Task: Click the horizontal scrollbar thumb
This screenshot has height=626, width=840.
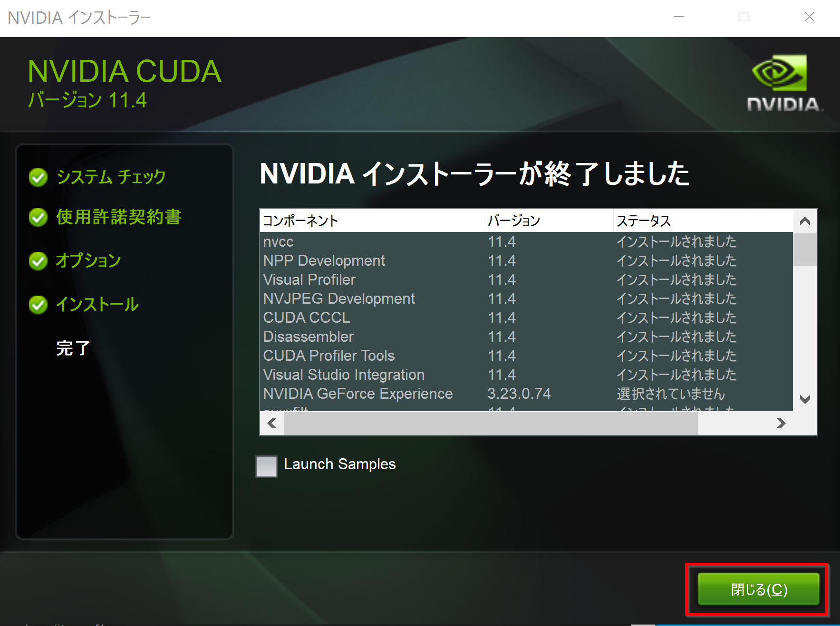Action: [490, 423]
